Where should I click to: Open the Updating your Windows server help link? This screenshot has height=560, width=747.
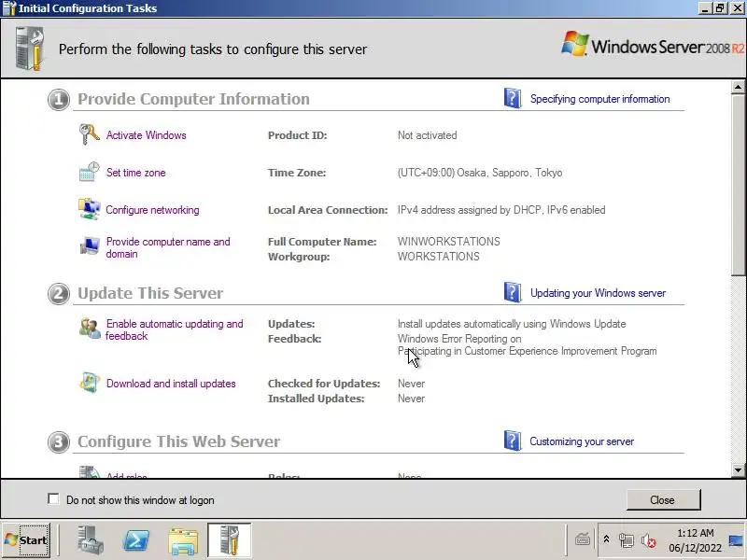[x=598, y=293]
